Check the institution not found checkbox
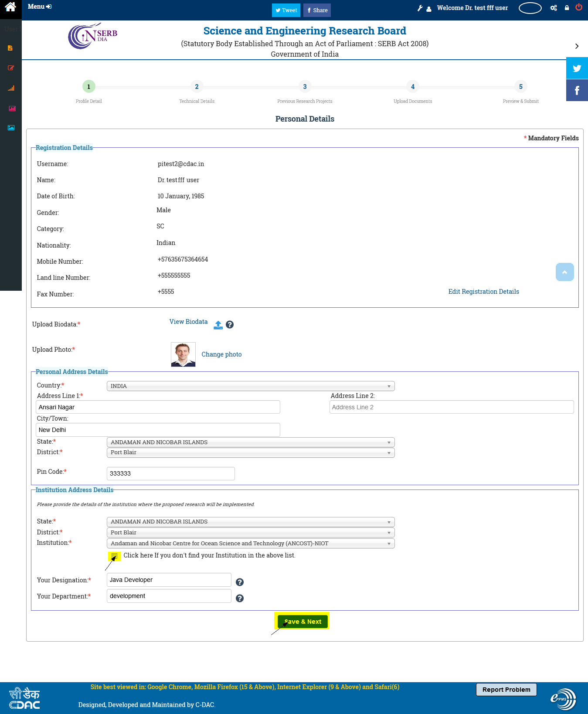 (114, 556)
